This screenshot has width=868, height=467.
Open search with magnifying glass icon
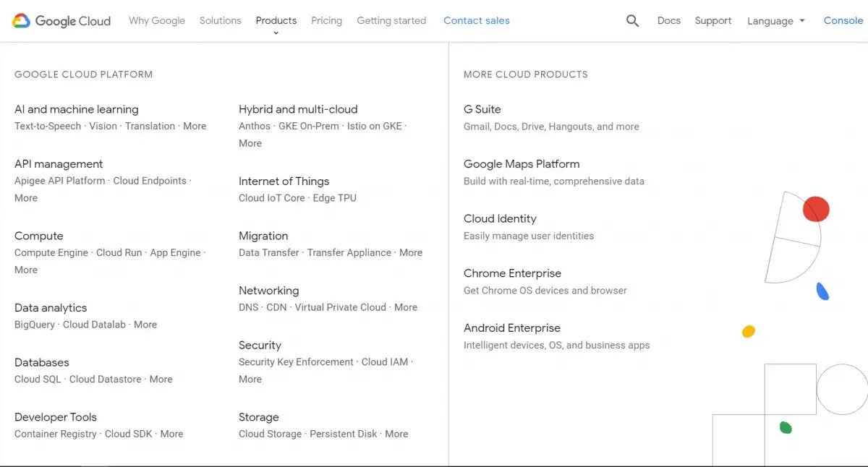pos(632,21)
